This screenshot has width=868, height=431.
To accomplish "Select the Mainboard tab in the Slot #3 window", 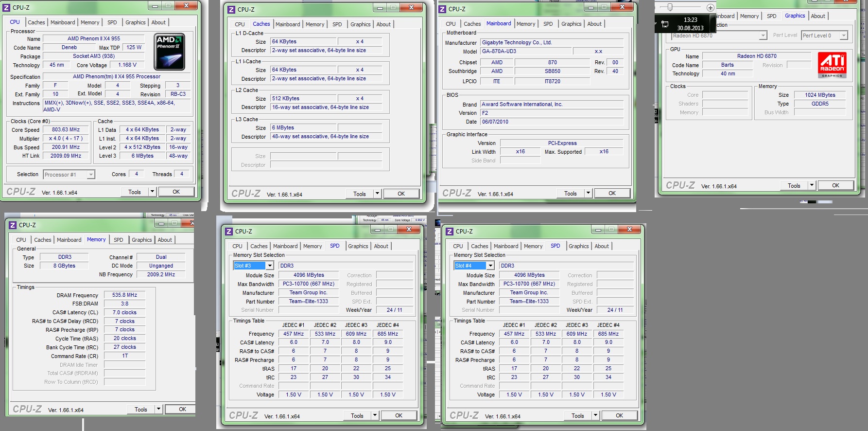I will coord(285,246).
